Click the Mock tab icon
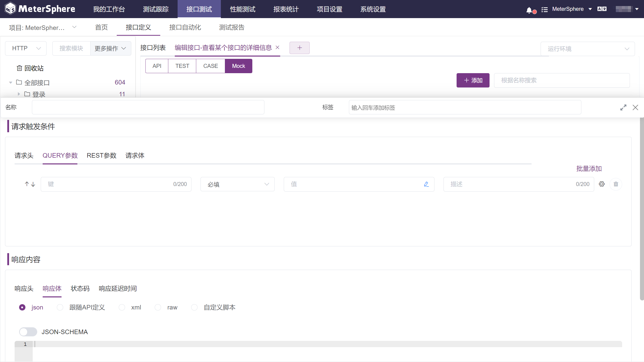 click(238, 66)
